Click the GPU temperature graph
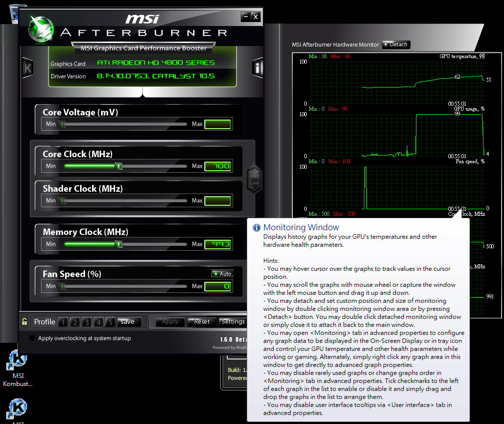Image resolution: width=504 pixels, height=424 pixels. pyautogui.click(x=396, y=82)
